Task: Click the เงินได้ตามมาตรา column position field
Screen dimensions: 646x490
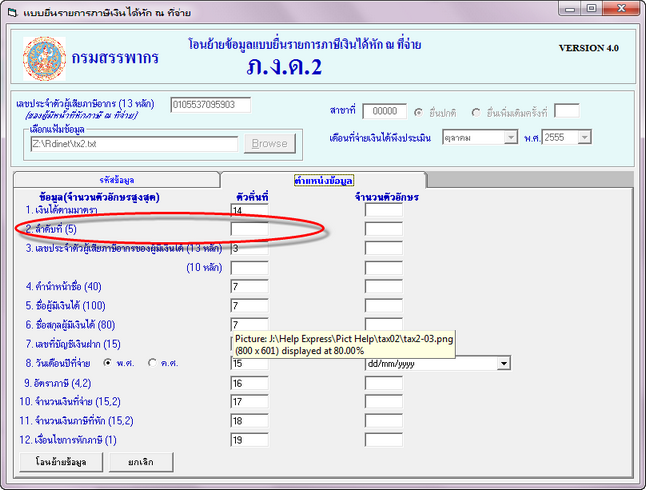Action: (249, 211)
